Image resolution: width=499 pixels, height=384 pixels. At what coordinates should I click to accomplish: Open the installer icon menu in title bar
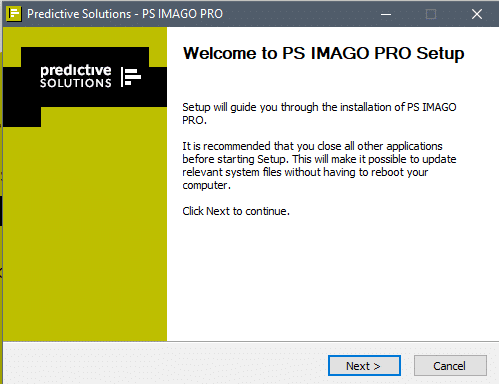click(x=14, y=14)
